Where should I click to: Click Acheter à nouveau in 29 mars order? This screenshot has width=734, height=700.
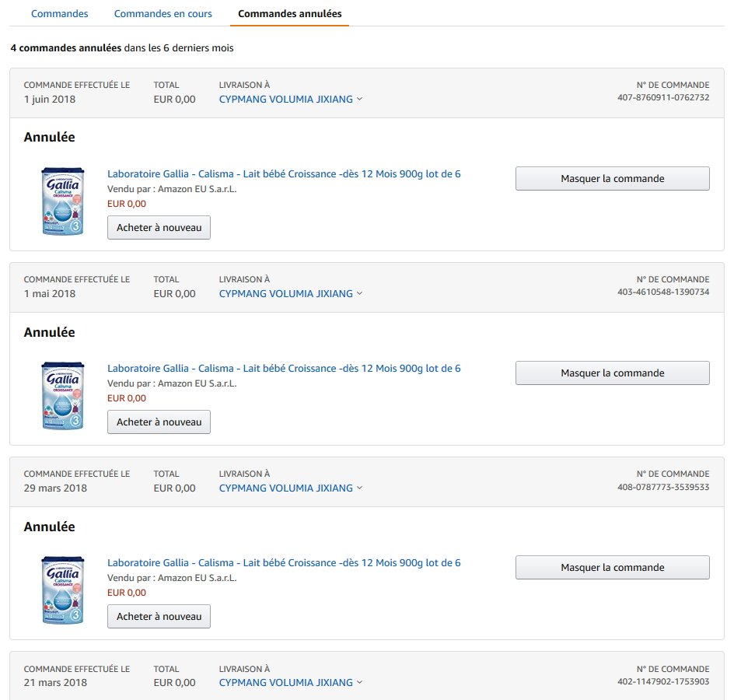tap(159, 616)
